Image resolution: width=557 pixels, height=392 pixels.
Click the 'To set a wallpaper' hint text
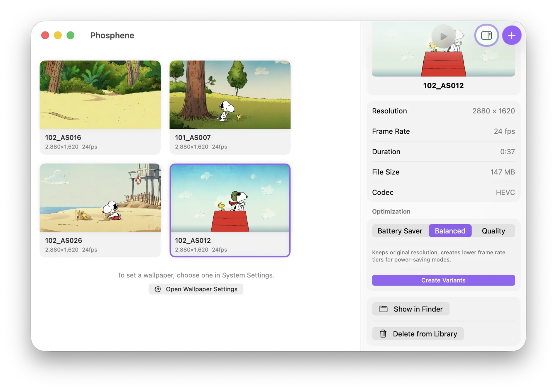coord(196,275)
